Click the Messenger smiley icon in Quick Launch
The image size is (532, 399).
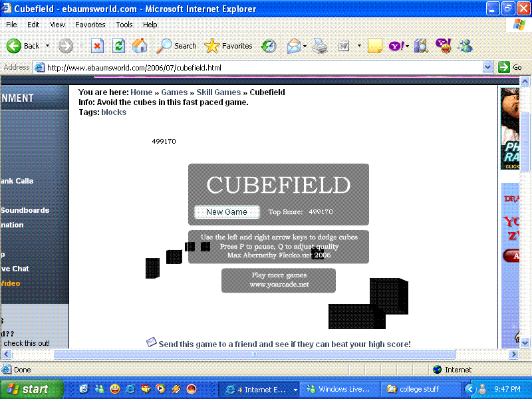pyautogui.click(x=114, y=389)
